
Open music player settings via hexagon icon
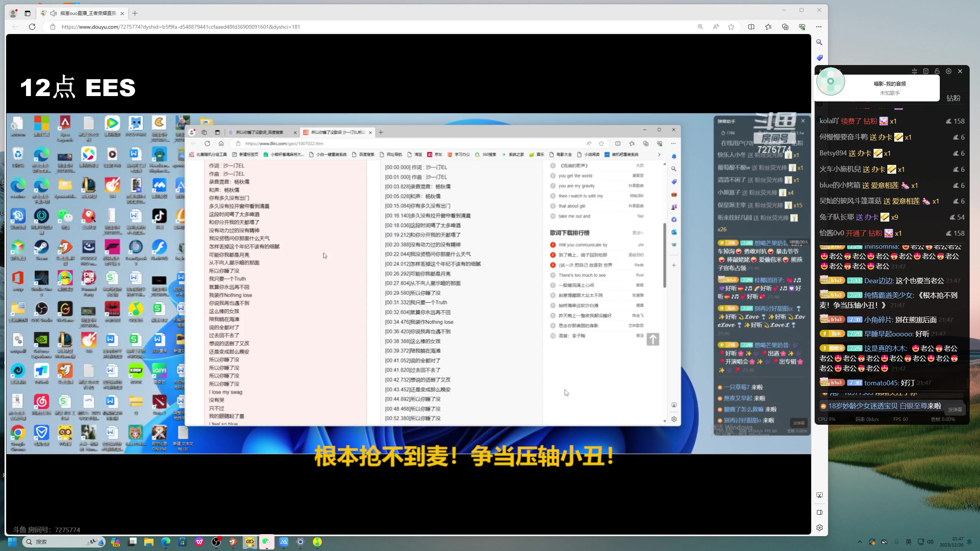point(949,71)
